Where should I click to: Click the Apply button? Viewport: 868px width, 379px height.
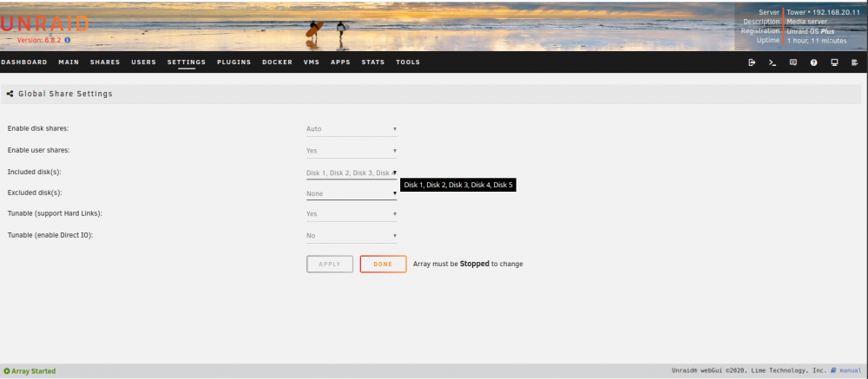pyautogui.click(x=330, y=265)
